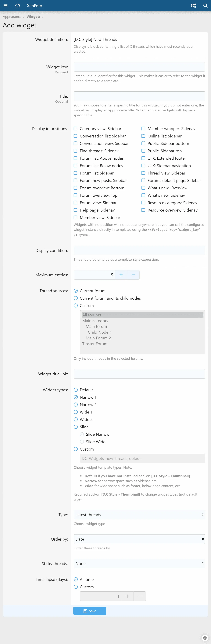Click the Widget key input field
211x644 pixels.
(x=139, y=67)
